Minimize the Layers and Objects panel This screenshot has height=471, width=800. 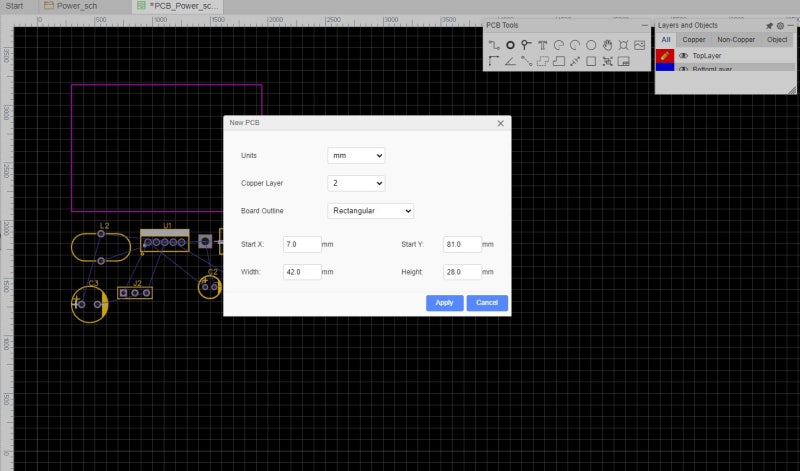(791, 26)
